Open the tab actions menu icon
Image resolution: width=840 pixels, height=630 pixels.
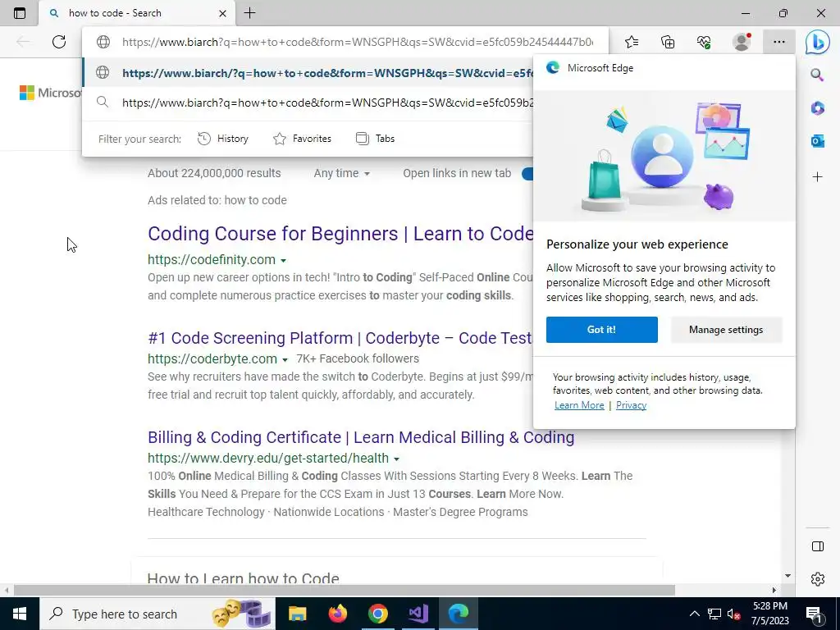click(20, 13)
